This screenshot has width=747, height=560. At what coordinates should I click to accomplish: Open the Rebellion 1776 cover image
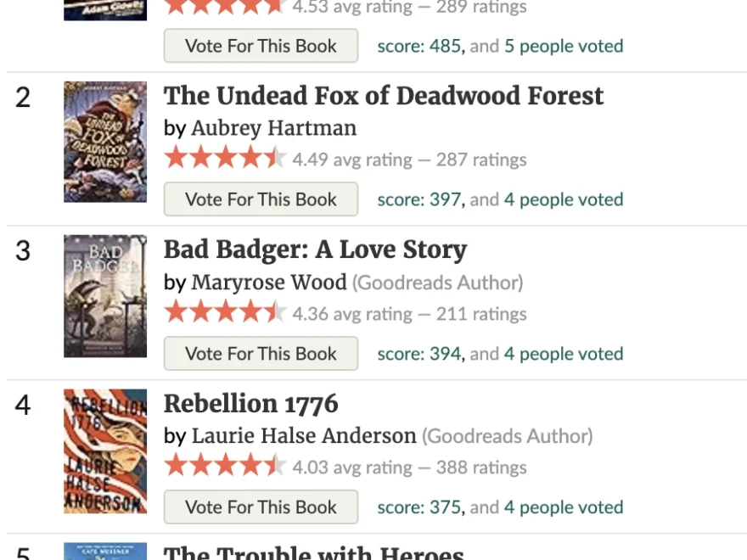coord(105,451)
